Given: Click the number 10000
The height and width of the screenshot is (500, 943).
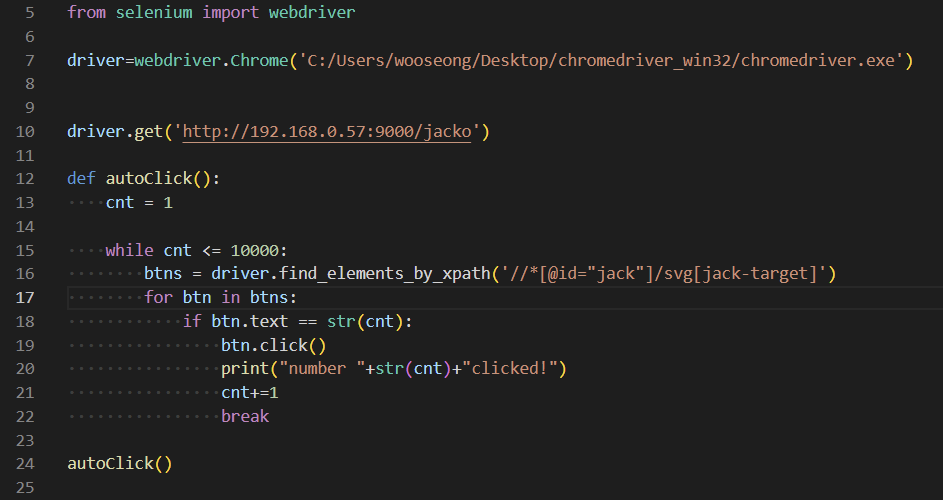Looking at the screenshot, I should click(254, 250).
